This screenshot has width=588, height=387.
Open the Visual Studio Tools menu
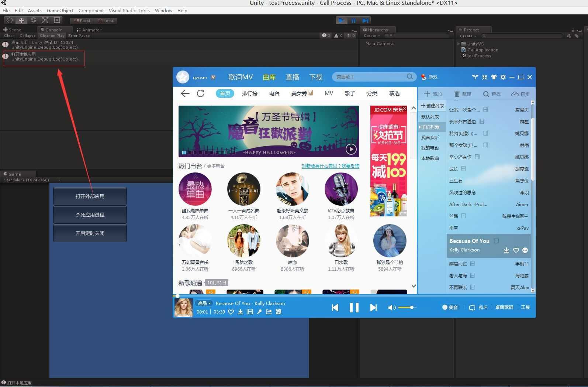click(x=129, y=10)
